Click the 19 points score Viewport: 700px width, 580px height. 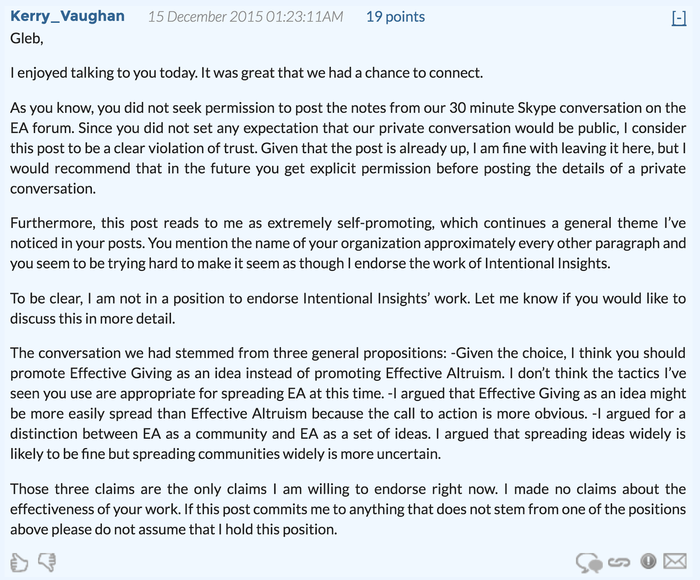click(395, 17)
